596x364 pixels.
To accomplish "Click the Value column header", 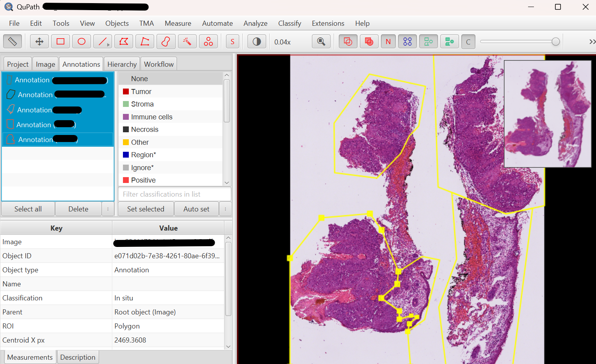I will click(x=168, y=228).
